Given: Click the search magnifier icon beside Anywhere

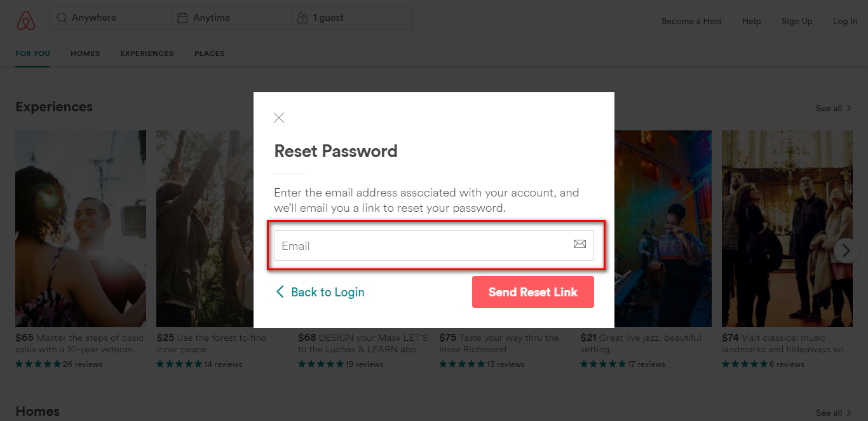Looking at the screenshot, I should [x=62, y=18].
